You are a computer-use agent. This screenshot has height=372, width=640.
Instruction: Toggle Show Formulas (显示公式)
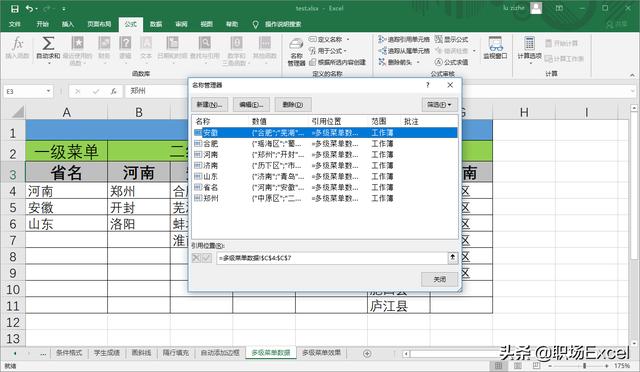(451, 39)
